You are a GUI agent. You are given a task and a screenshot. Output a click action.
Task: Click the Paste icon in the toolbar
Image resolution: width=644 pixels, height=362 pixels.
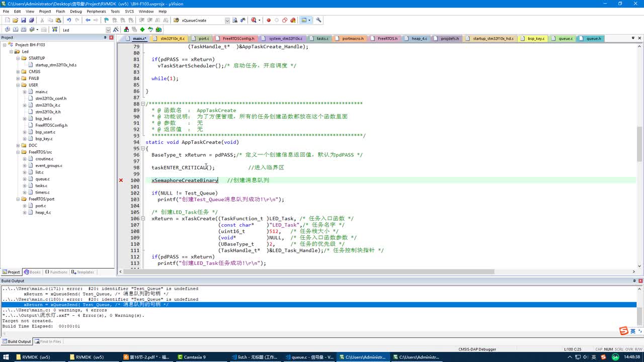(58, 20)
